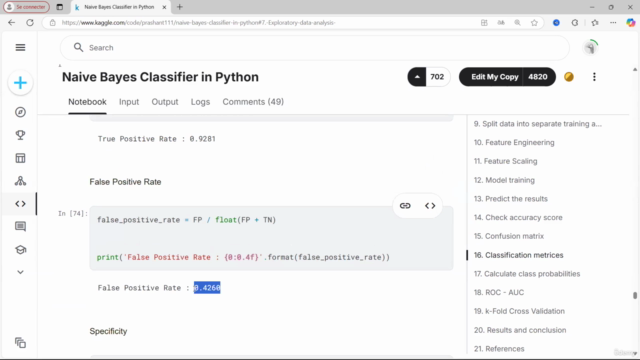
Task: Jump to 9. Split data section
Action: tap(538, 124)
